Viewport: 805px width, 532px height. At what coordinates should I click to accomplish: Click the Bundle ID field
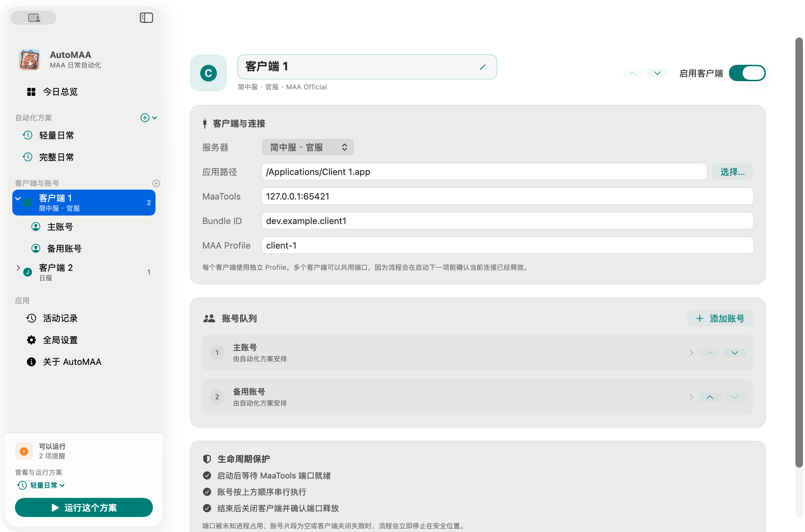click(x=508, y=221)
